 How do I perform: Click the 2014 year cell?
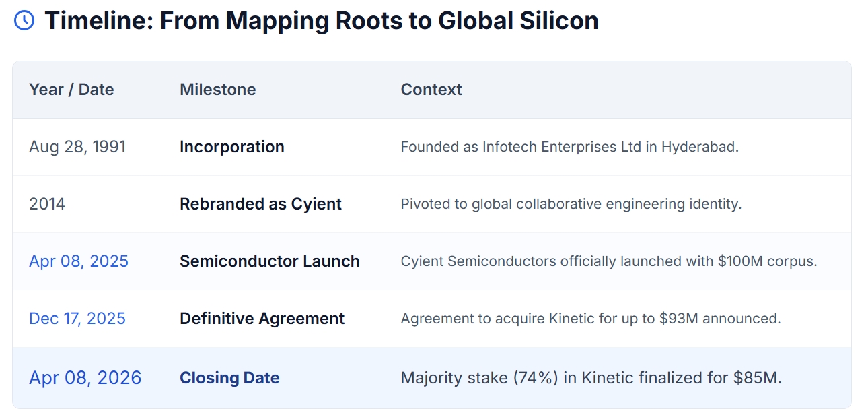point(47,204)
